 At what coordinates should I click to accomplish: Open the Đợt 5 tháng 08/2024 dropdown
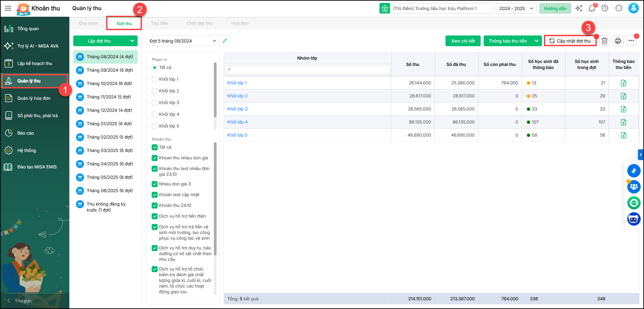click(183, 41)
